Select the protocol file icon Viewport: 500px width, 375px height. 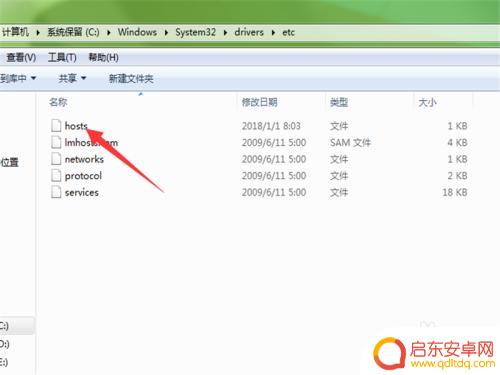pos(56,176)
